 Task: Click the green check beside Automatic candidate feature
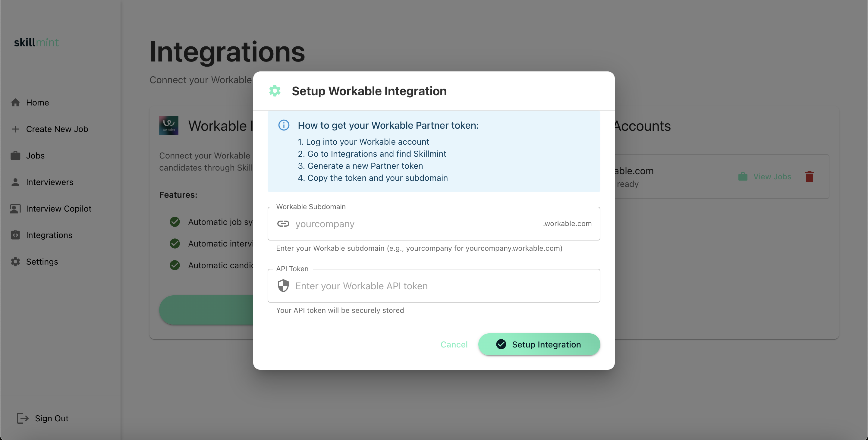pyautogui.click(x=175, y=265)
